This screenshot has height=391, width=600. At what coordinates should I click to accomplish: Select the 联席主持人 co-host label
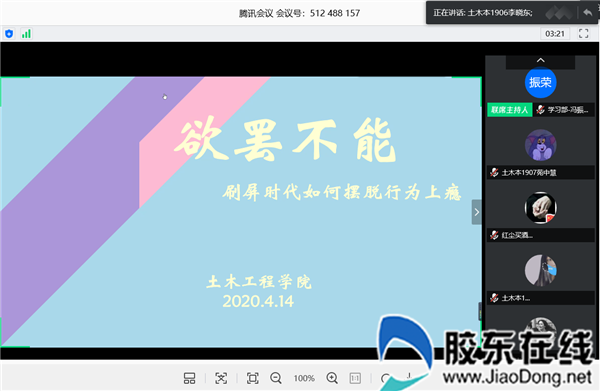pos(510,110)
